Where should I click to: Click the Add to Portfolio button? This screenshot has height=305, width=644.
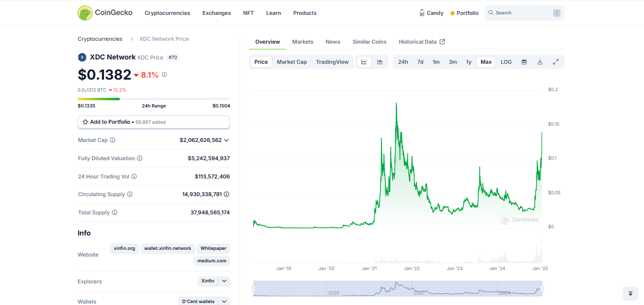pyautogui.click(x=154, y=122)
